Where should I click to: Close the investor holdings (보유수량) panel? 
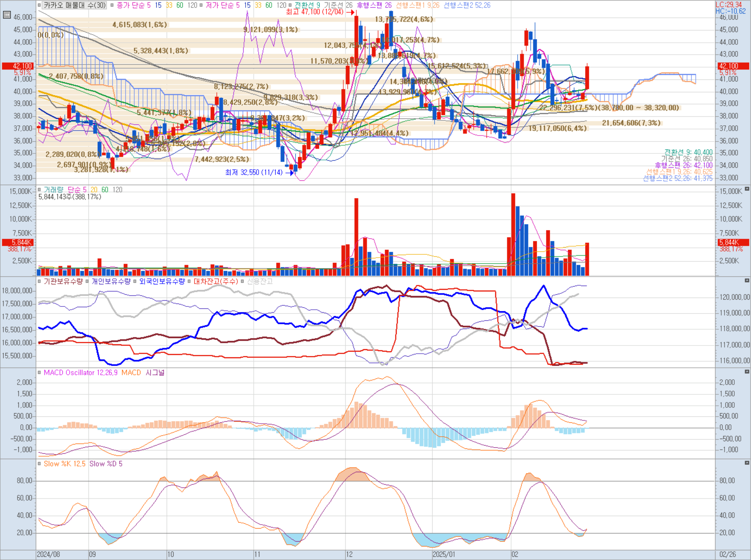[747, 280]
